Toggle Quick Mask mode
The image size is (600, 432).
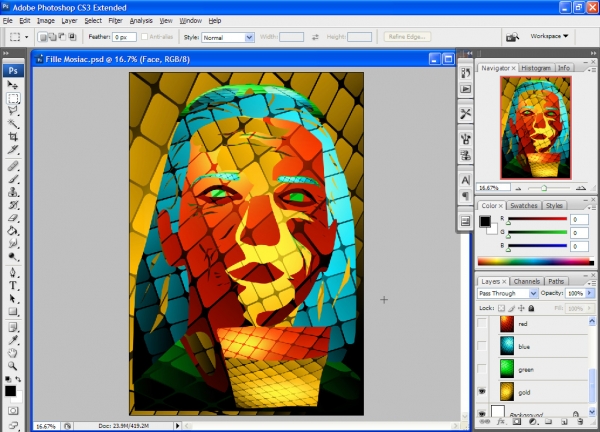13,411
